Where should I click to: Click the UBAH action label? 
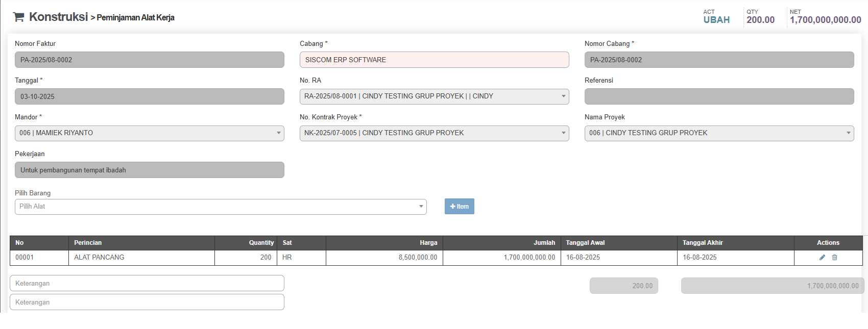point(716,20)
